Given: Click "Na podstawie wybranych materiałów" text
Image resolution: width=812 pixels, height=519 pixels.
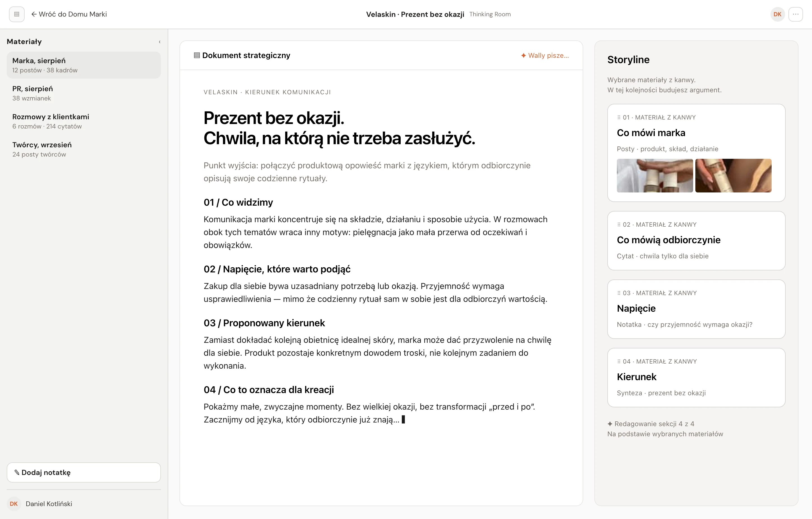Looking at the screenshot, I should (x=665, y=434).
